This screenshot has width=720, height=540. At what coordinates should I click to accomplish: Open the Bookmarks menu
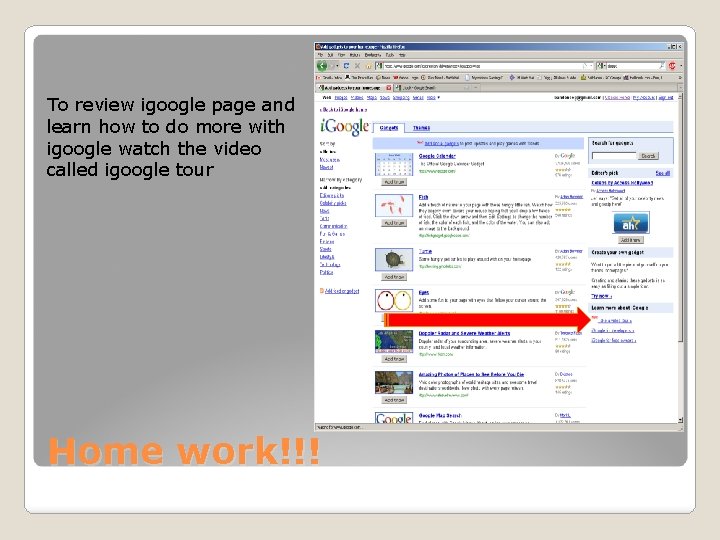click(x=373, y=55)
